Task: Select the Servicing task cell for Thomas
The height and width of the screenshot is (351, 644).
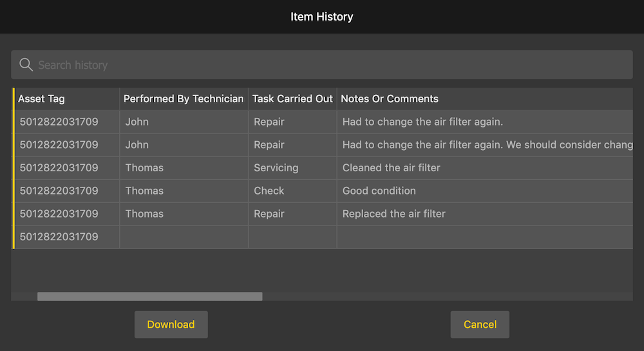Action: pyautogui.click(x=276, y=167)
